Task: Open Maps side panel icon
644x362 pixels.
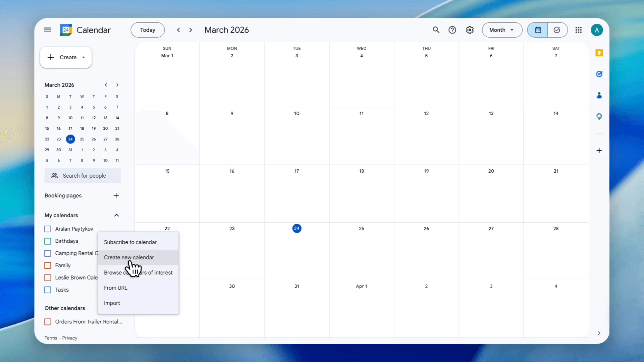Action: point(599,117)
